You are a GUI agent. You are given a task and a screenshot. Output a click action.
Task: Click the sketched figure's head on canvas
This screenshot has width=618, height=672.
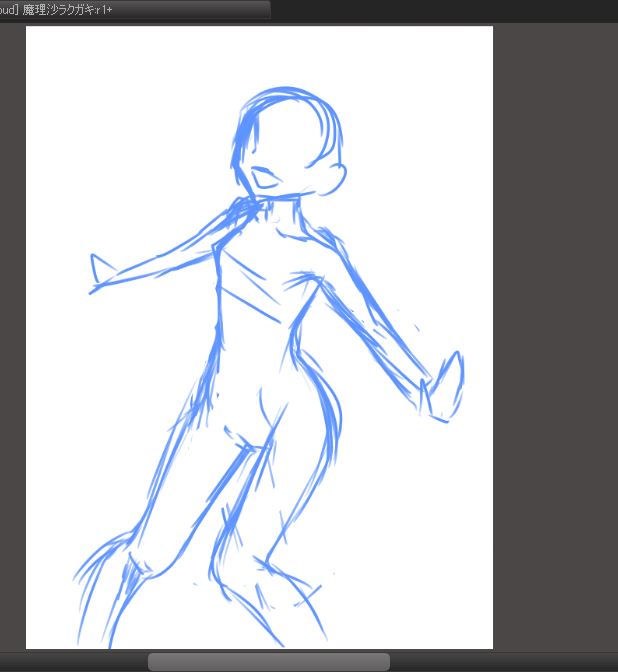pyautogui.click(x=288, y=141)
